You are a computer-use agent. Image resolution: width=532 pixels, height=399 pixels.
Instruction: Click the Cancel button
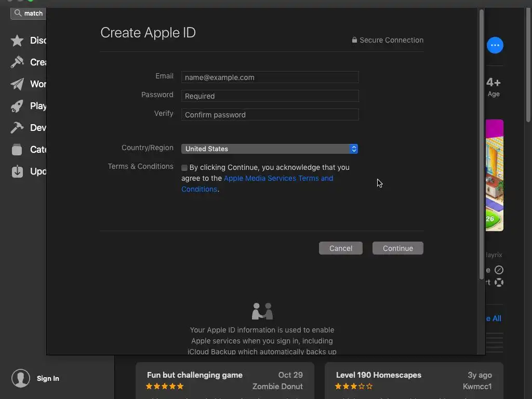click(341, 248)
